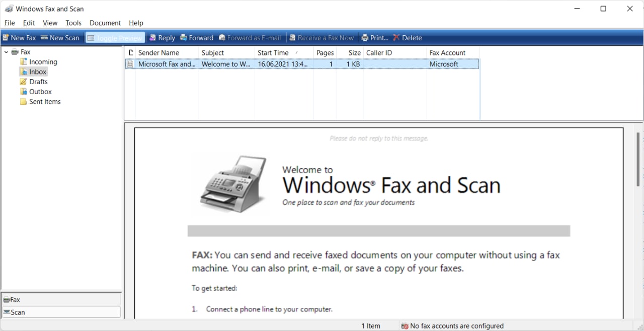Select the Fax root tree item
This screenshot has width=644, height=331.
coord(21,52)
